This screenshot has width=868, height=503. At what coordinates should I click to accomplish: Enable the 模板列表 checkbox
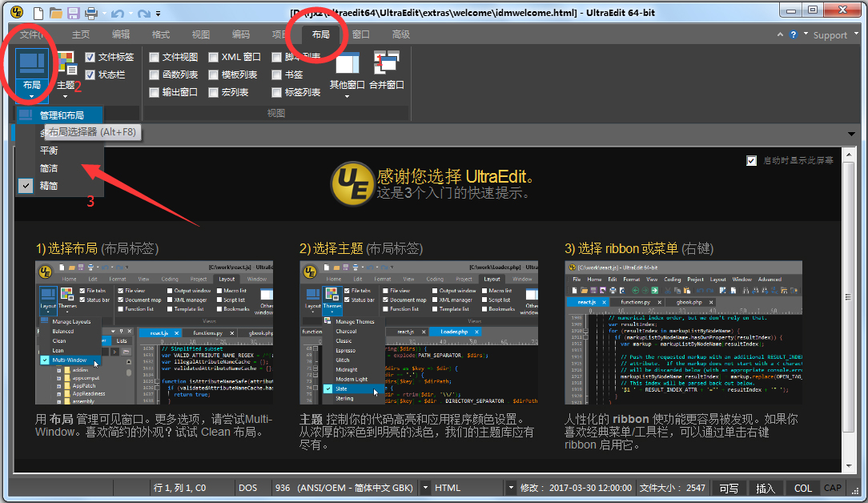(213, 74)
